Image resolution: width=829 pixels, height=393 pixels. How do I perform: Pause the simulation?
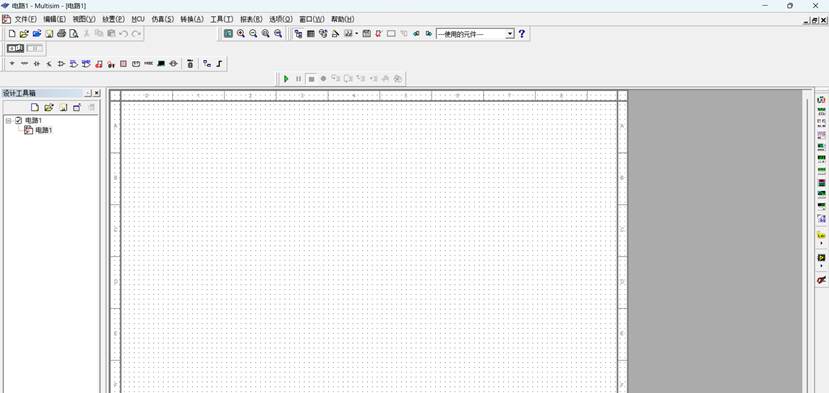(x=299, y=79)
